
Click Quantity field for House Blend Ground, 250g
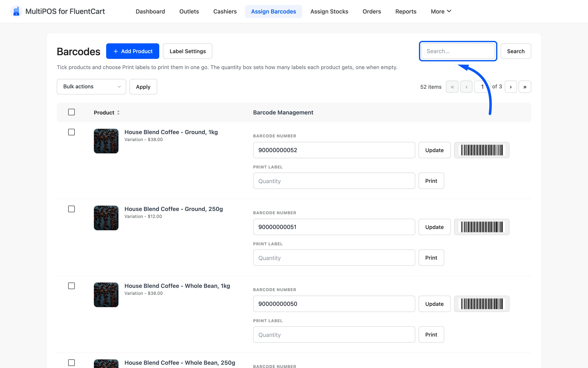pyautogui.click(x=334, y=258)
